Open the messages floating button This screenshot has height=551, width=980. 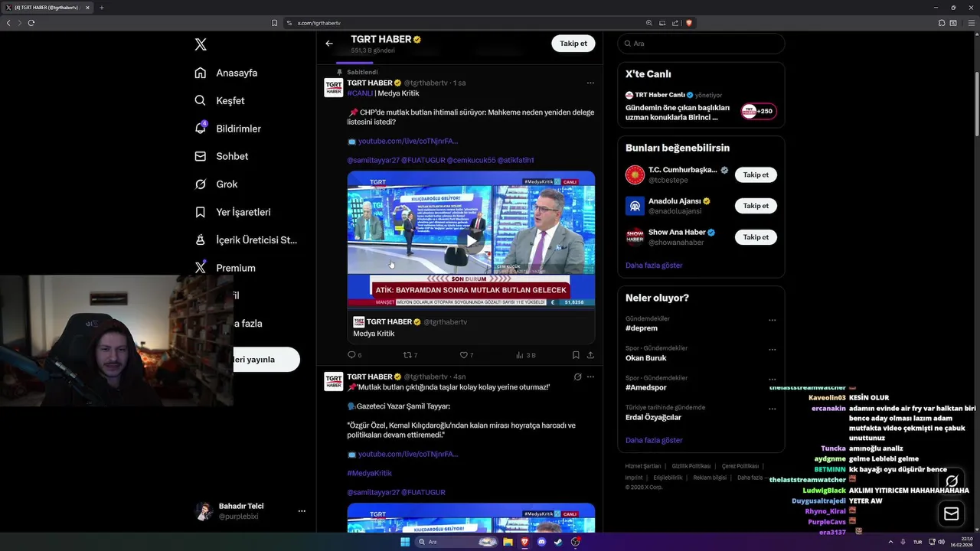coord(952,514)
